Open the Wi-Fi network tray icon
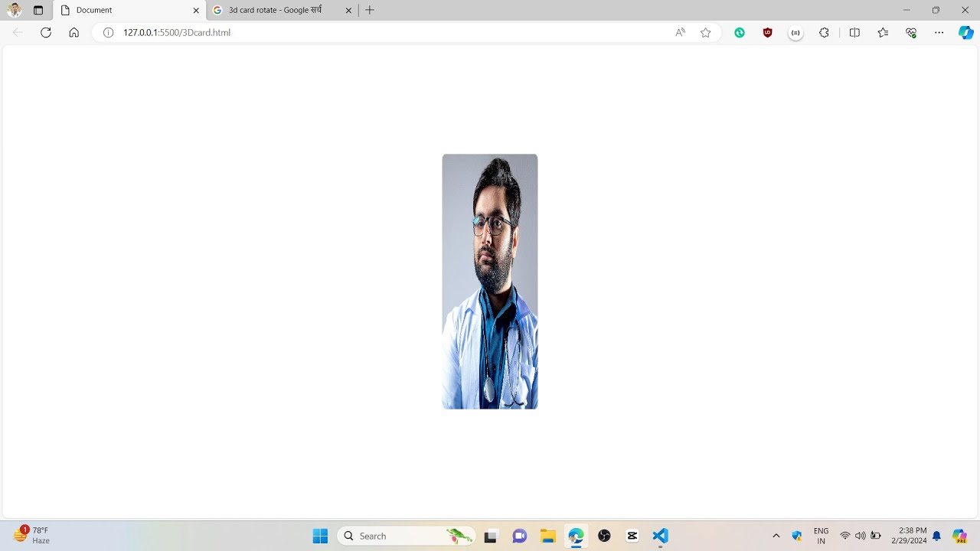 (x=845, y=536)
